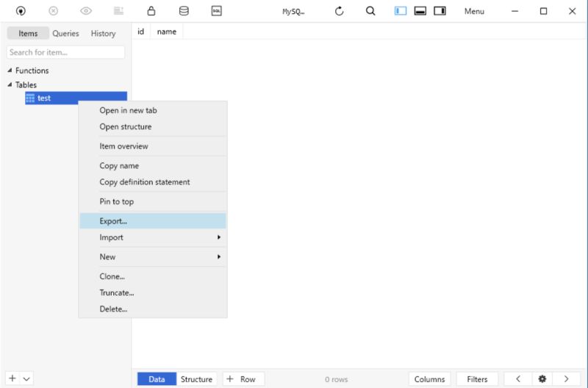Toggle the eye preview icon in toolbar
The height and width of the screenshot is (388, 588).
pos(86,11)
